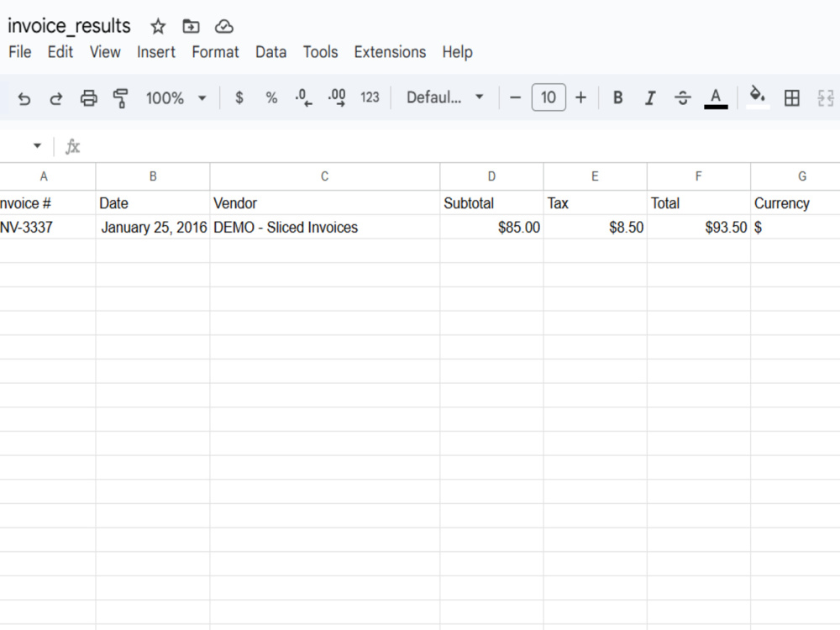The width and height of the screenshot is (840, 630).
Task: Click the 'Tax' header cell
Action: (x=596, y=203)
